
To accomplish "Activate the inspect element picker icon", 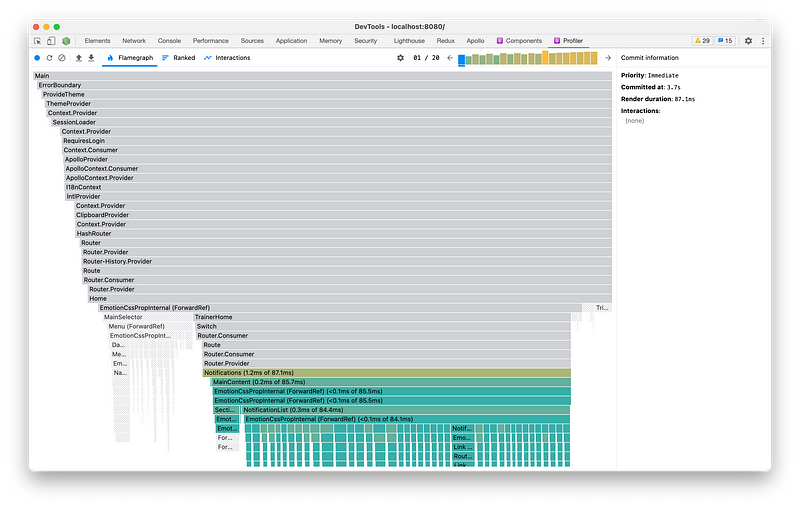I will (x=38, y=41).
